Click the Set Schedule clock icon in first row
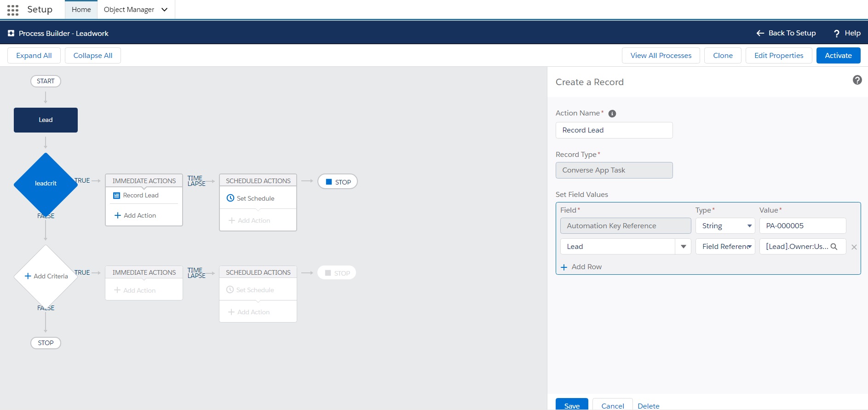The image size is (868, 410). click(230, 198)
